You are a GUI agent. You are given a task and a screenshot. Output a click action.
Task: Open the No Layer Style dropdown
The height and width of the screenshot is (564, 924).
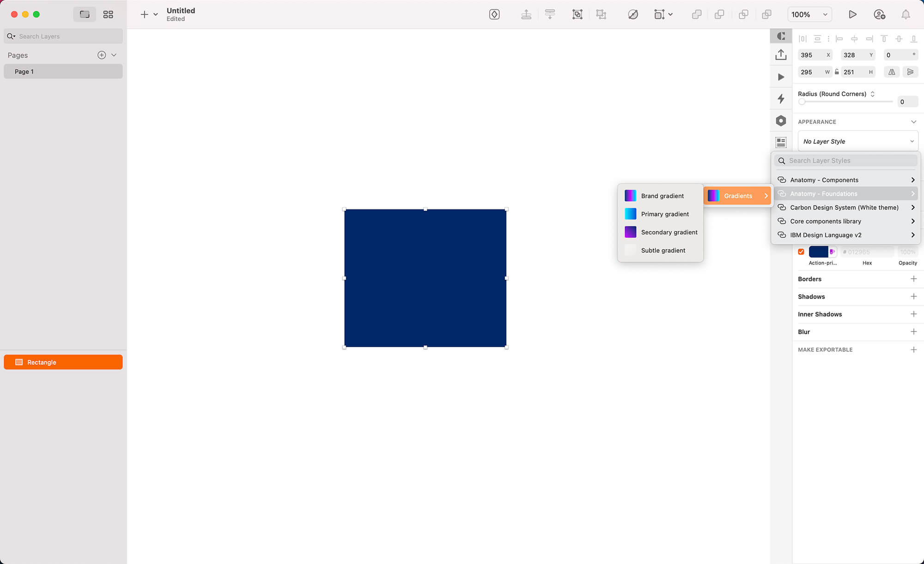tap(858, 141)
